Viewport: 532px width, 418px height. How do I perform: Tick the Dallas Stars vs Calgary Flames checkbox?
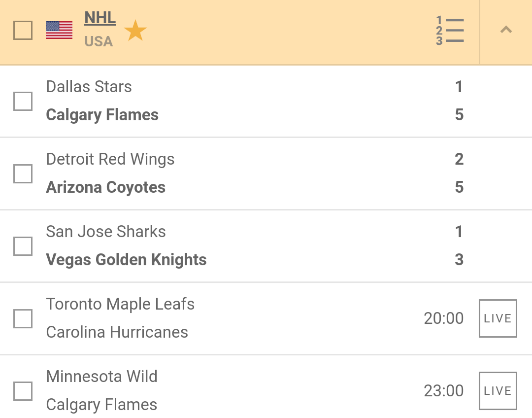(23, 101)
